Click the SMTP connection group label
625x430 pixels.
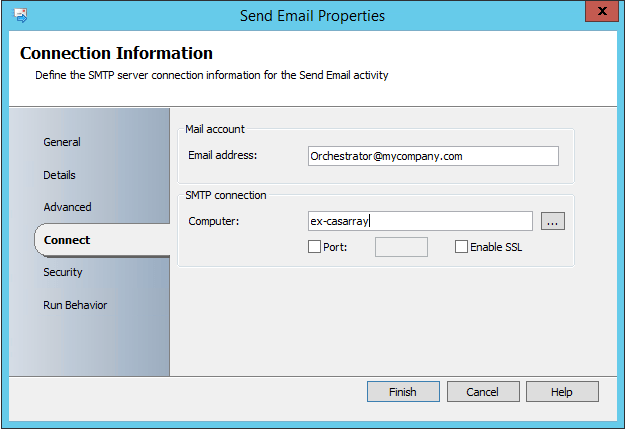[x=226, y=194]
